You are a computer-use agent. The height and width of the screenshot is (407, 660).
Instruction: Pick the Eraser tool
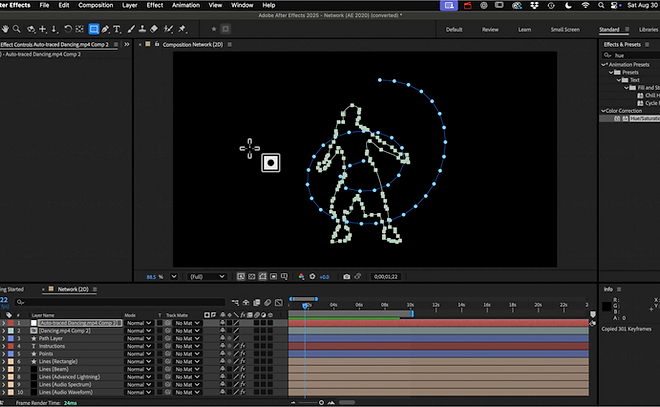pyautogui.click(x=155, y=29)
